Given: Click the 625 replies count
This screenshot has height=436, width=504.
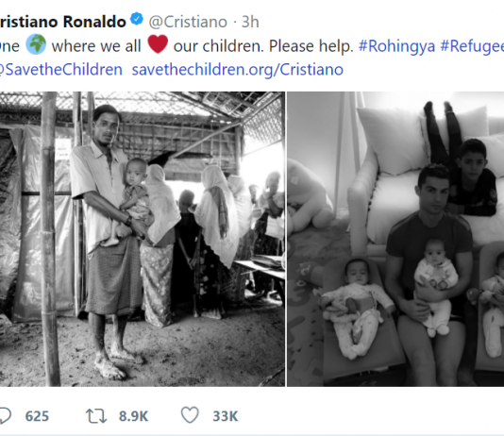Looking at the screenshot, I should point(37,416).
